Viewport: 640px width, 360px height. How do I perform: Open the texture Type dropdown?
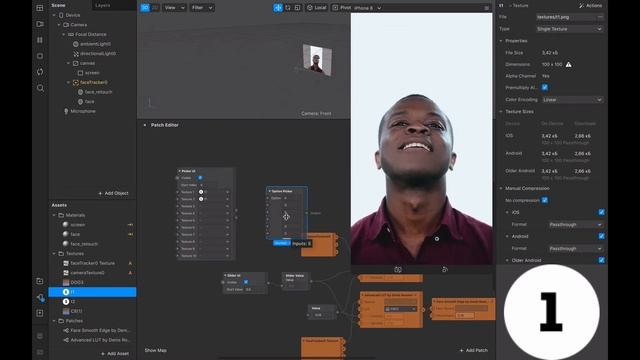(x=569, y=29)
